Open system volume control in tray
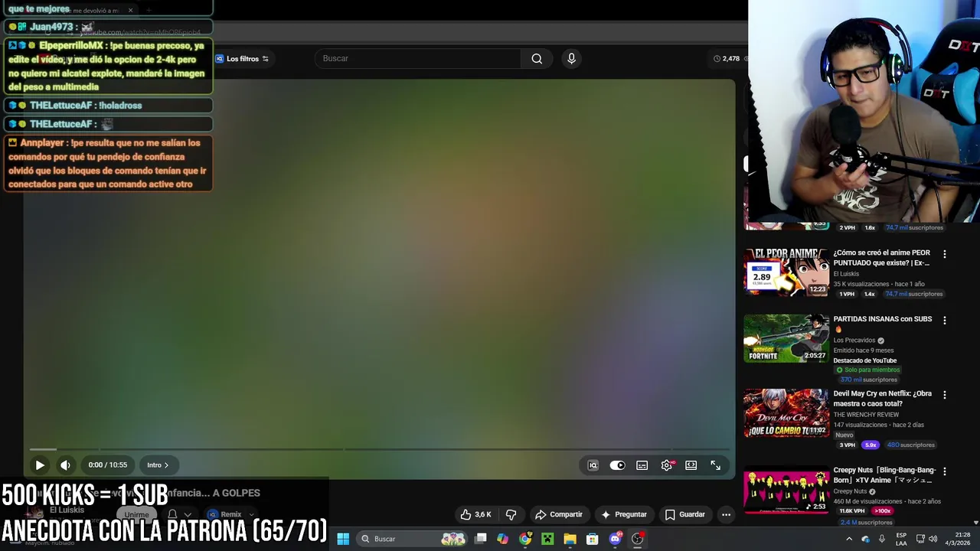Image resolution: width=980 pixels, height=551 pixels. click(933, 539)
